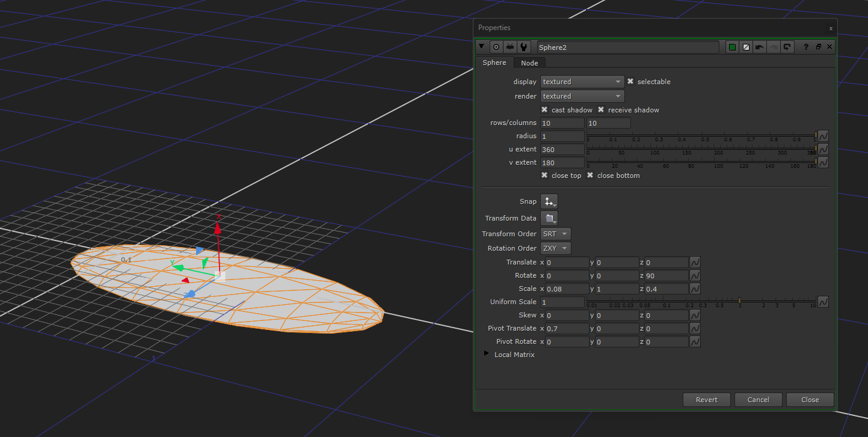Open the Rotate animation curve menu

tap(695, 275)
